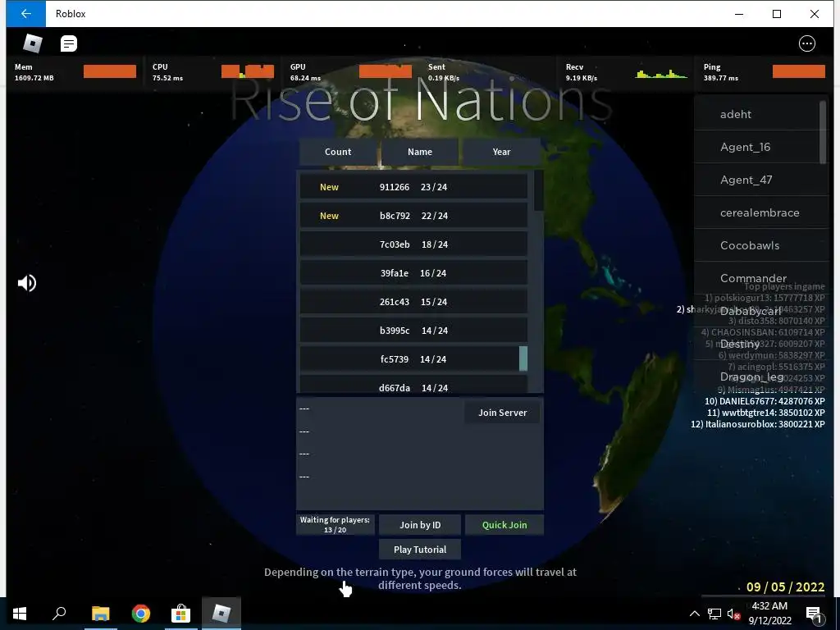Click wwtbtgtre14 leaderboard entry

coord(765,413)
